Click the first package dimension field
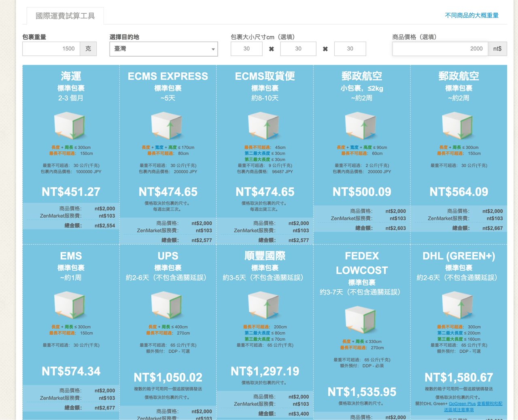518x420 pixels. [246, 49]
